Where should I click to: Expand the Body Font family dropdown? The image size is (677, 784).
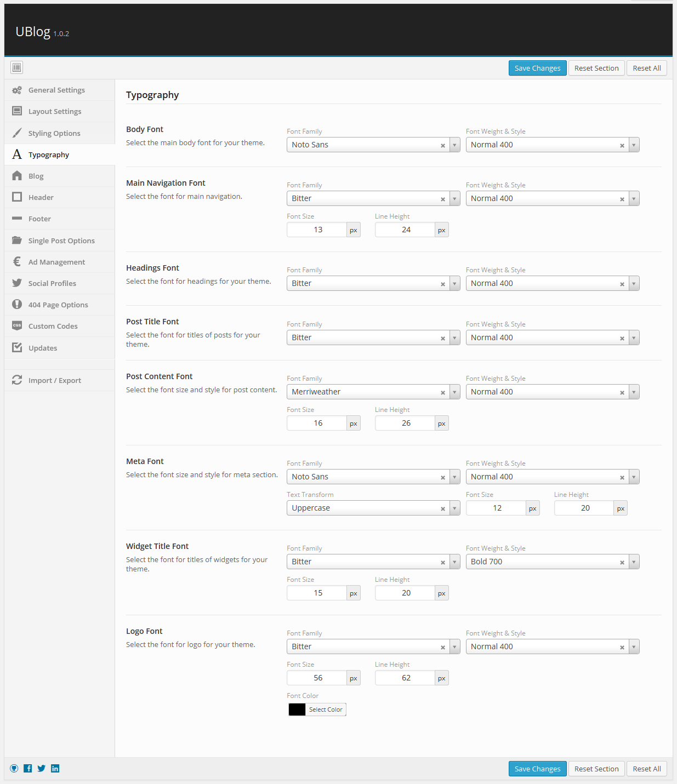tap(454, 145)
